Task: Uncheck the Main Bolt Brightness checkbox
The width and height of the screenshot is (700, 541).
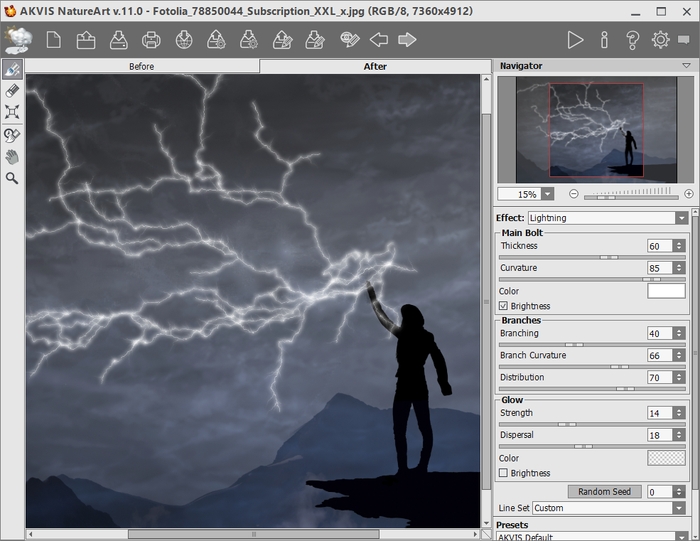Action: 504,306
